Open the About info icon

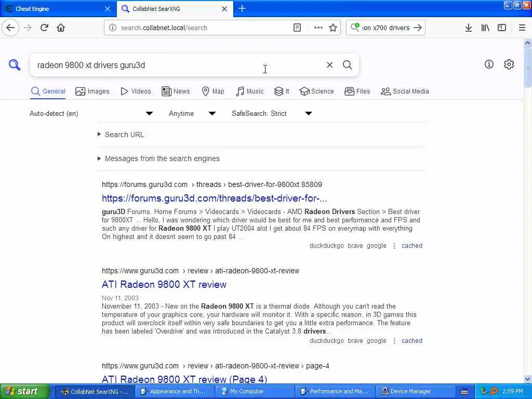pos(489,64)
